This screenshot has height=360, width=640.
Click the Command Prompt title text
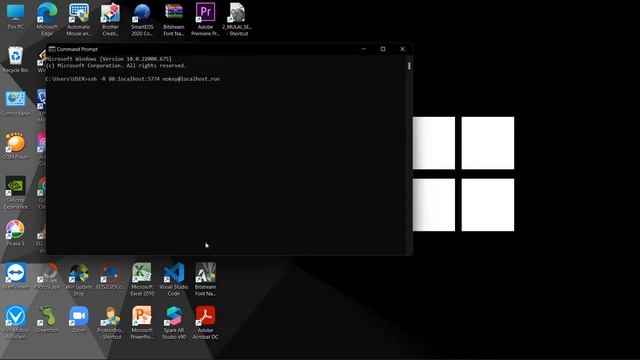point(77,49)
